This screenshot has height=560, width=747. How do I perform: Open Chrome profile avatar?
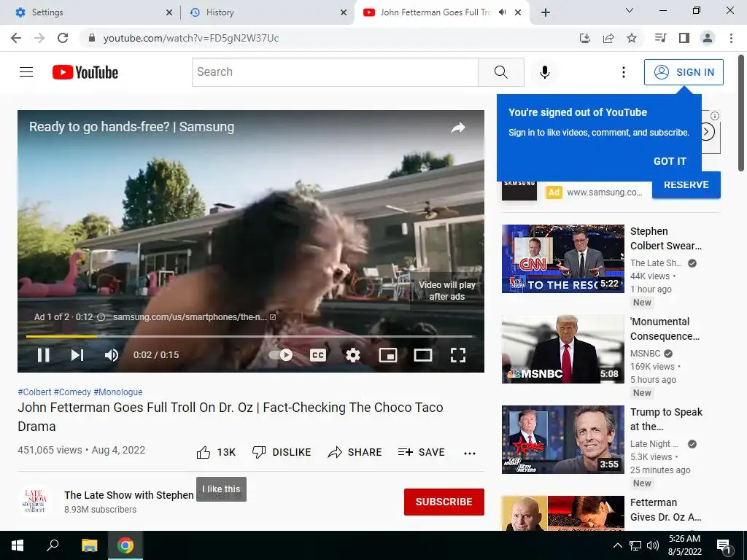pos(708,38)
